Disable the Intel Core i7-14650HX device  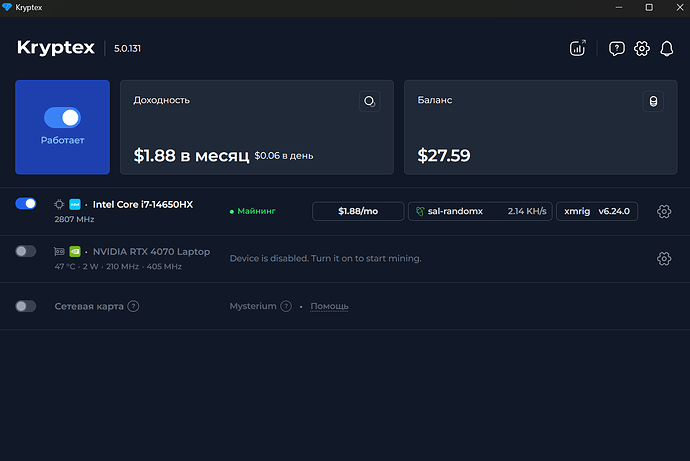[26, 204]
